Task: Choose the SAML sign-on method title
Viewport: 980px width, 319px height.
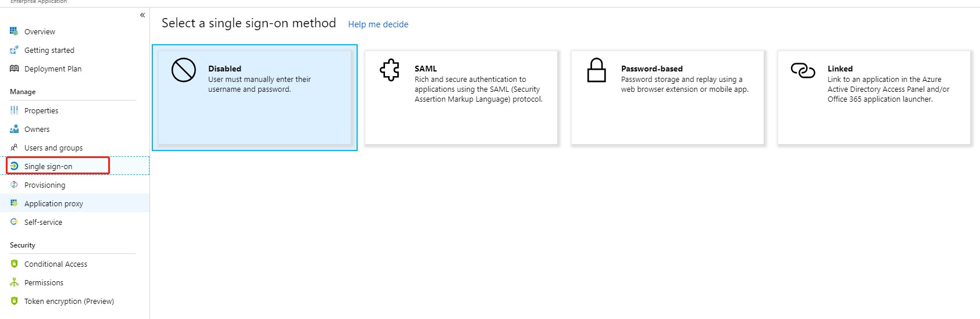Action: 426,69
